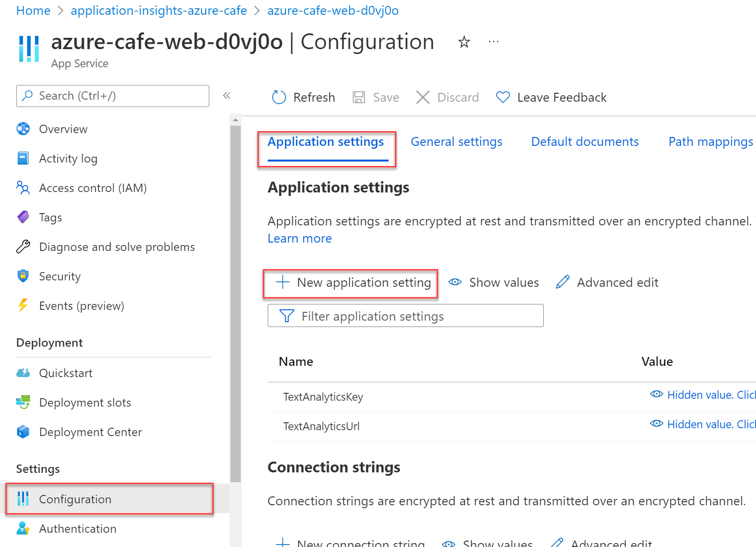This screenshot has width=756, height=547.
Task: Open the more options ellipsis menu
Action: 494,42
